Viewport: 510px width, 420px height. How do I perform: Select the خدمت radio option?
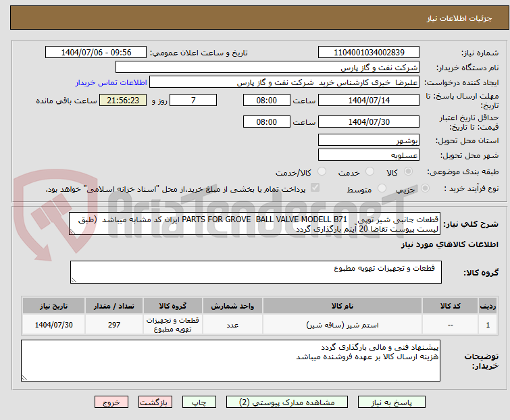tap(368, 172)
